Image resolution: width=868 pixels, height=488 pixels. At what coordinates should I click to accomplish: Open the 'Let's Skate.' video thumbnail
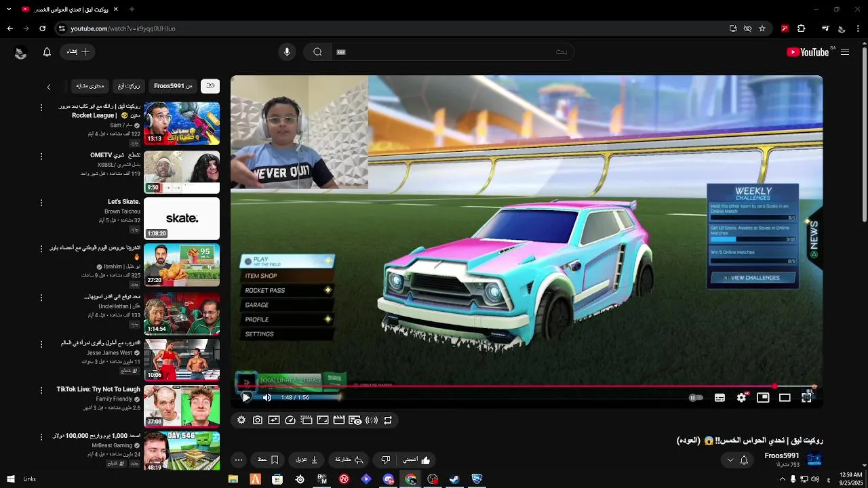(182, 218)
